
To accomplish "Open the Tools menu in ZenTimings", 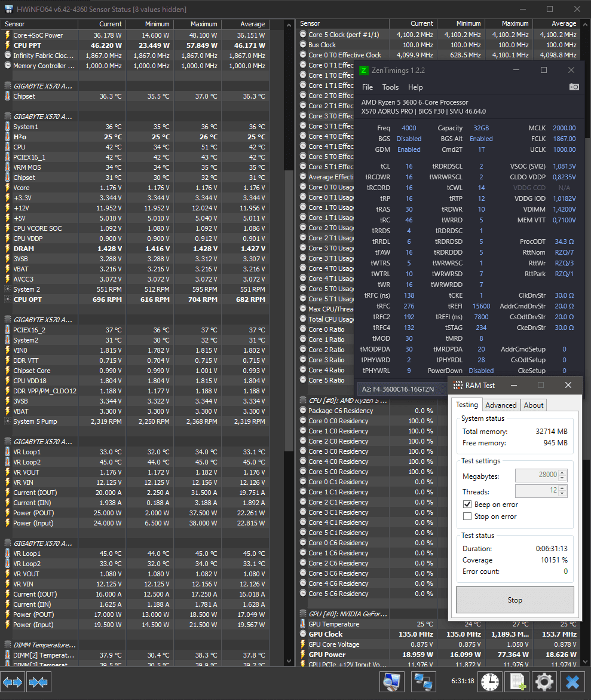I will tap(390, 87).
